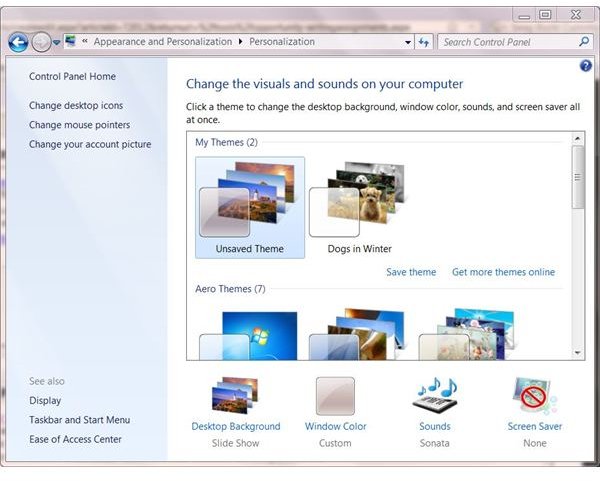Click the theme list scroll down arrow

(x=577, y=353)
